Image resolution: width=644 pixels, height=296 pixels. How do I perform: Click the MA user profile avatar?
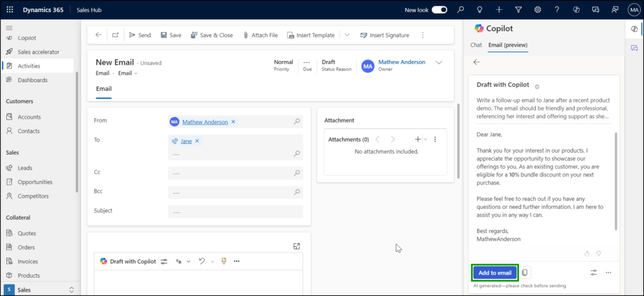tap(634, 10)
